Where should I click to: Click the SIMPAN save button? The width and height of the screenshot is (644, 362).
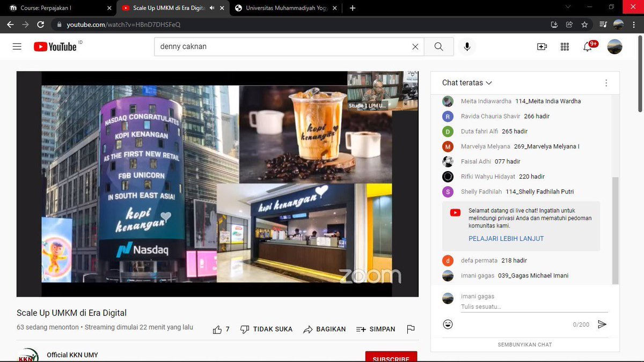[376, 329]
